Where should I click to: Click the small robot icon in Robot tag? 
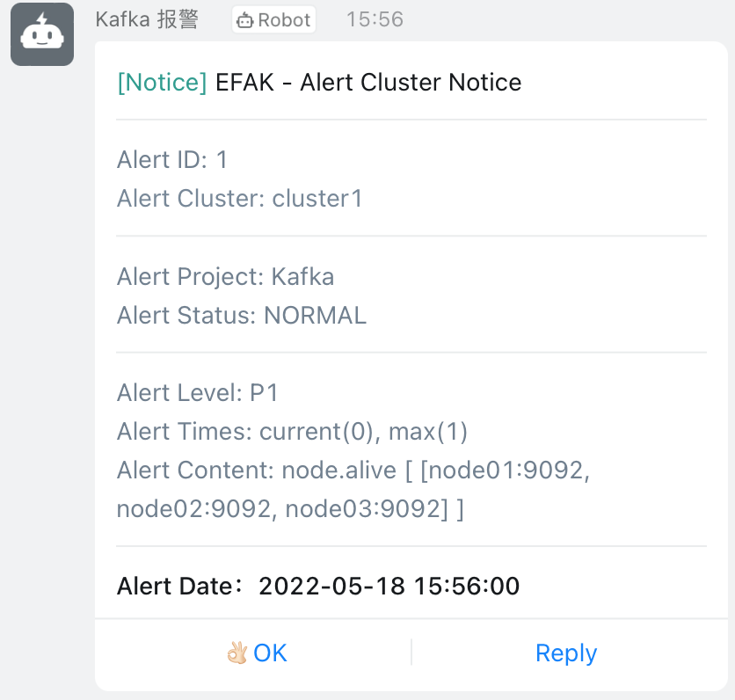[245, 20]
